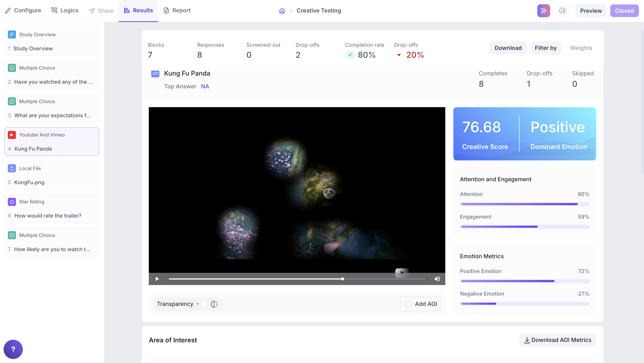Click Download AOI Metrics button
This screenshot has width=644, height=363.
tap(557, 340)
